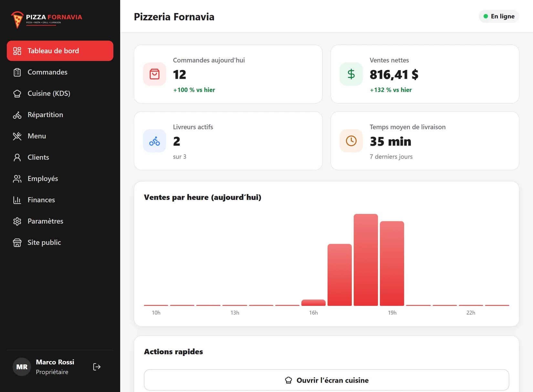Click the 19h bar in hourly sales
Viewport: 533px width, 392px height.
(392, 263)
